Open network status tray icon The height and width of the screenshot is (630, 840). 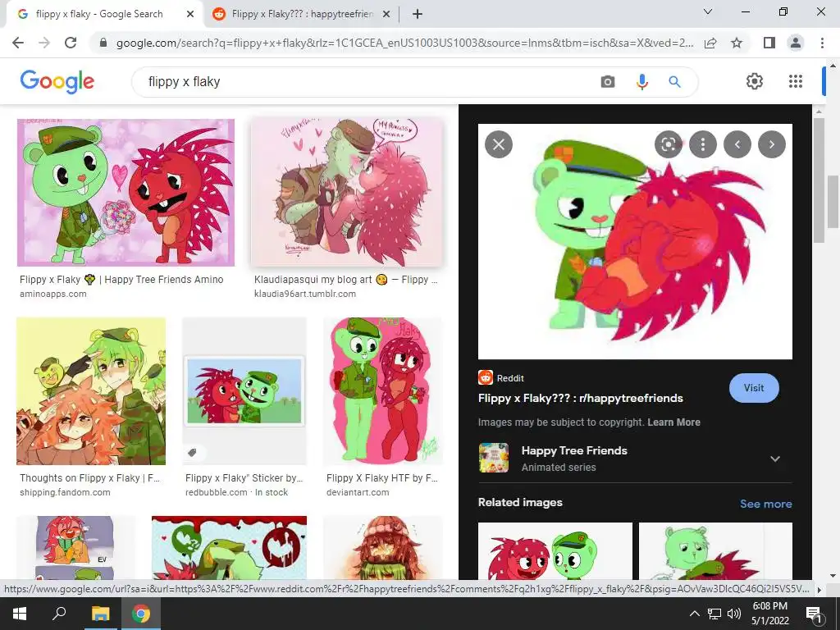[x=714, y=614]
